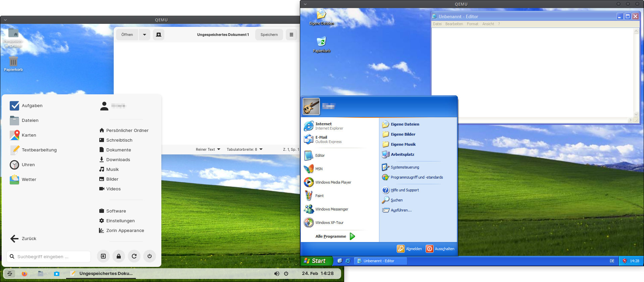Launch Textbearbeitung from Zorin menu
644x282 pixels.
[33, 150]
